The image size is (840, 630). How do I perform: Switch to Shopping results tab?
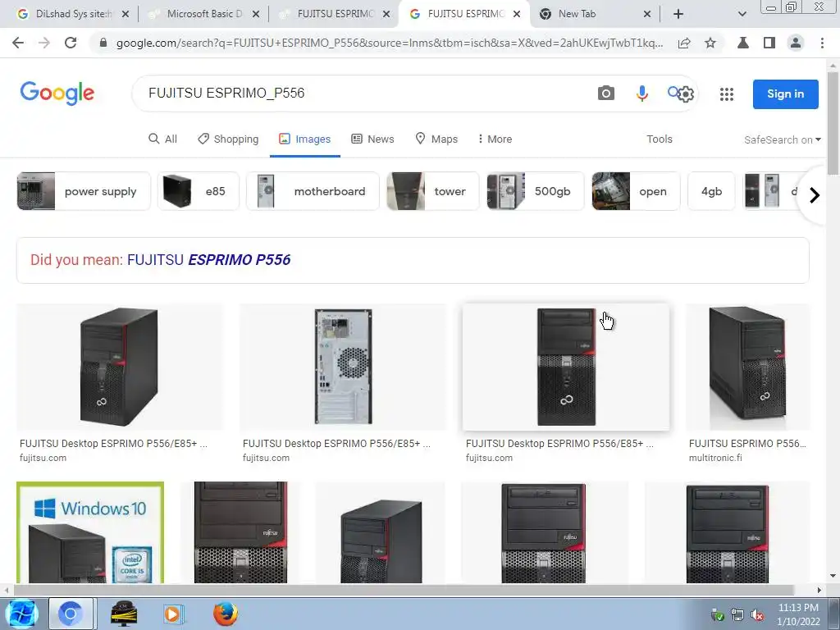point(228,139)
